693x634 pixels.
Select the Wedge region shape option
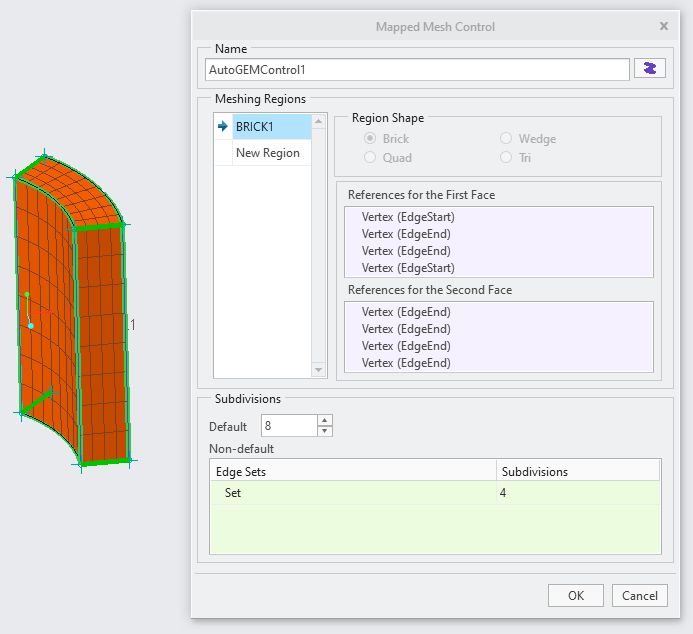[x=506, y=139]
